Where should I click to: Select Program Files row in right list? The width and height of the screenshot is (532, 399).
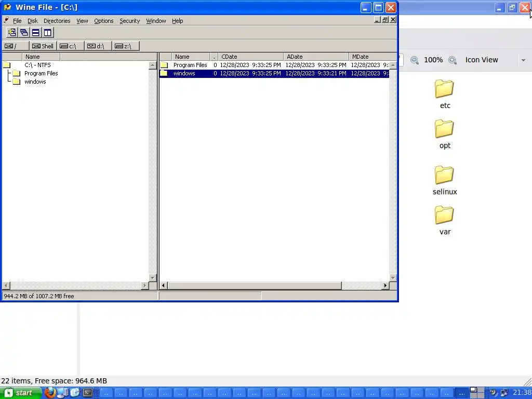pos(274,65)
